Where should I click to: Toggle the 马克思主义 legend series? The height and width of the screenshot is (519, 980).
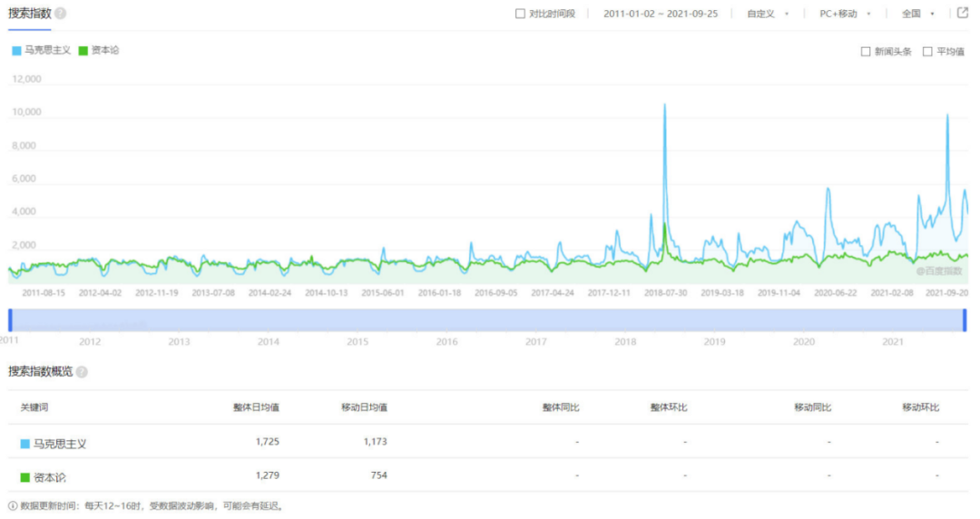41,51
